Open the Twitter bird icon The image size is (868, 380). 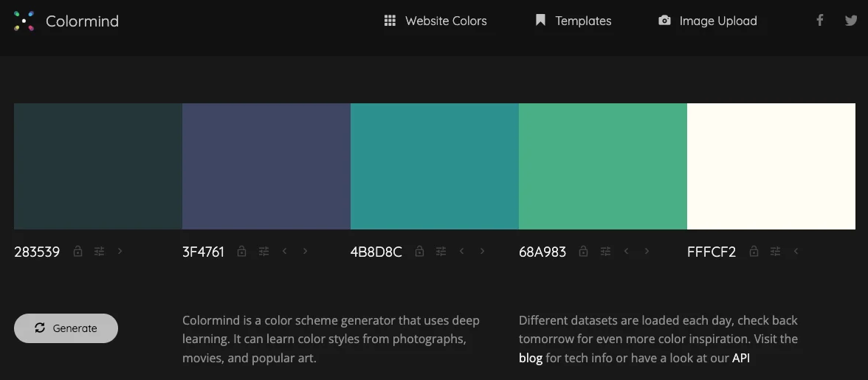point(851,21)
